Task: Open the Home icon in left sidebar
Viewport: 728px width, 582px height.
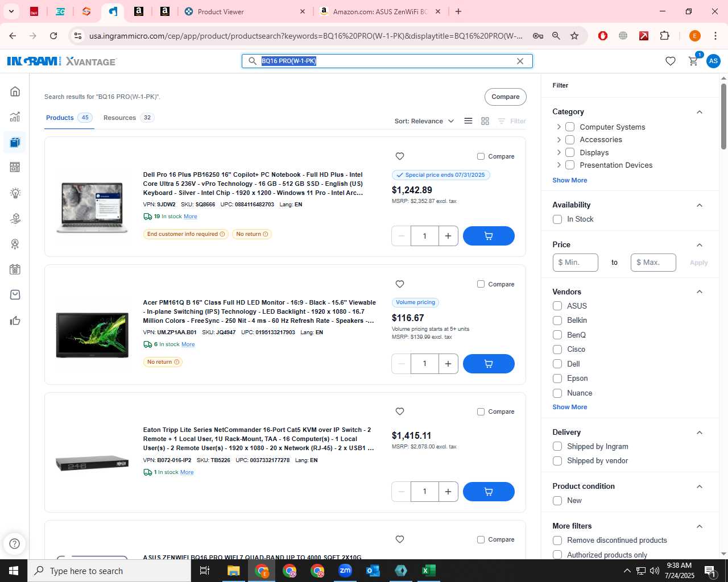Action: coord(15,92)
